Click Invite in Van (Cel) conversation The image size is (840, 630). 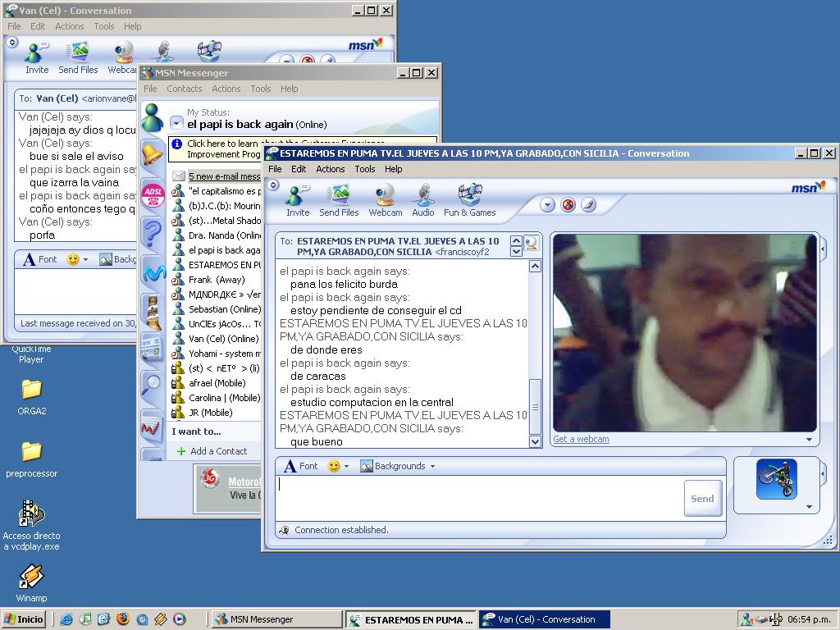[x=36, y=58]
